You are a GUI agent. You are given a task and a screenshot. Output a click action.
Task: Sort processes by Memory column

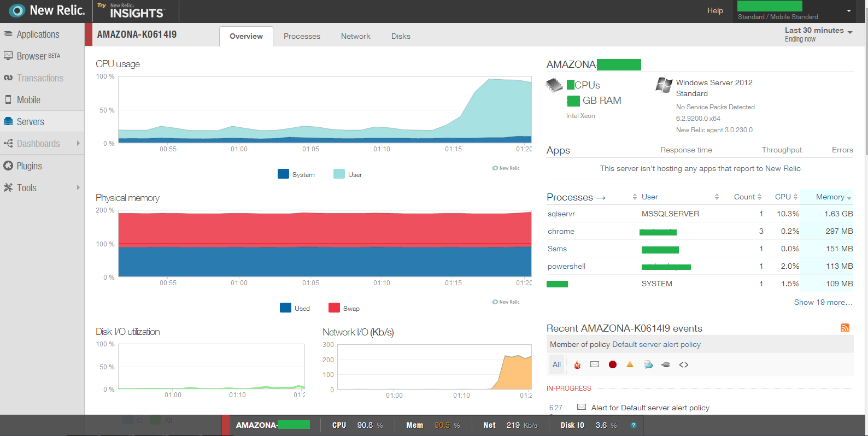pos(833,197)
